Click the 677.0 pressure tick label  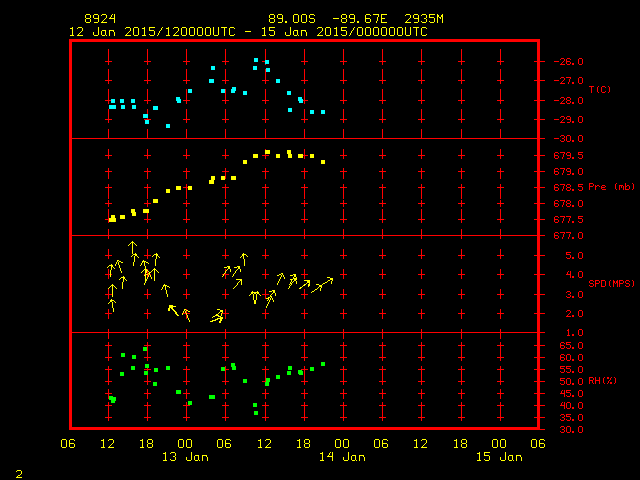coord(568,236)
